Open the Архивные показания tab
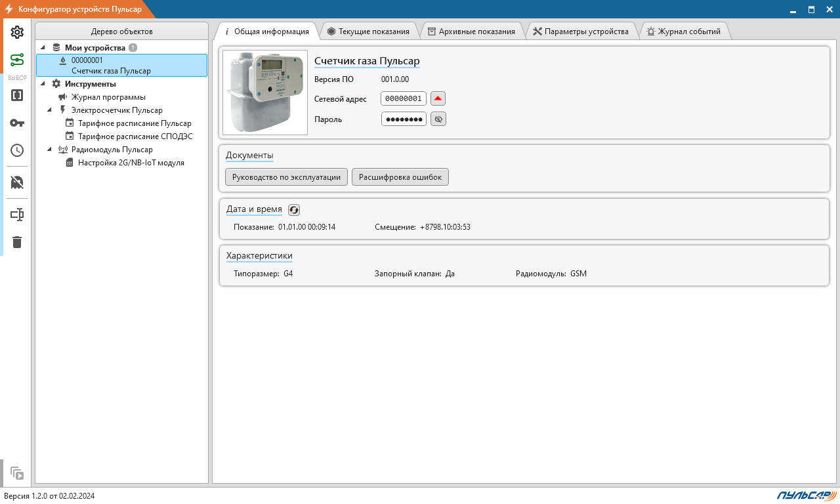The height and width of the screenshot is (504, 840). [471, 31]
